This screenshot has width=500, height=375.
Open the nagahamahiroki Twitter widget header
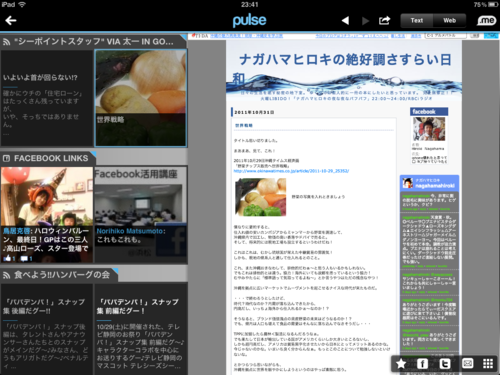point(429,183)
